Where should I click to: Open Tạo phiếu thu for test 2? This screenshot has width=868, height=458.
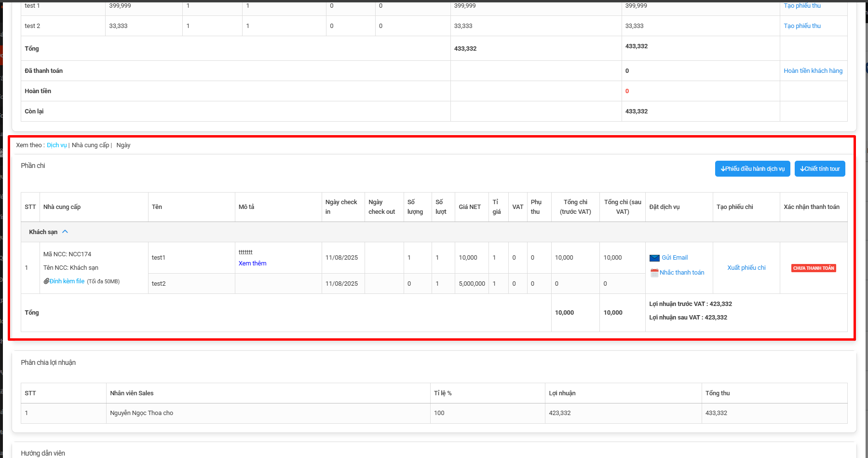(x=802, y=26)
